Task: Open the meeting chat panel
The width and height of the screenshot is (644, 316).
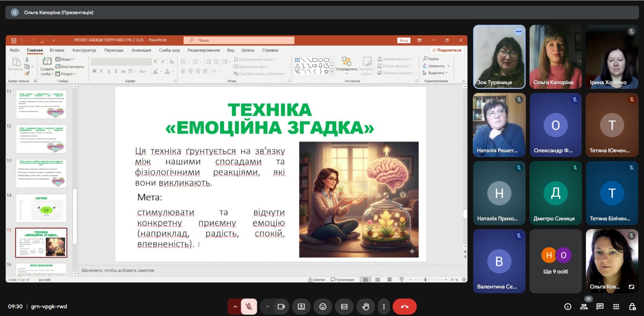Action: coord(600,307)
